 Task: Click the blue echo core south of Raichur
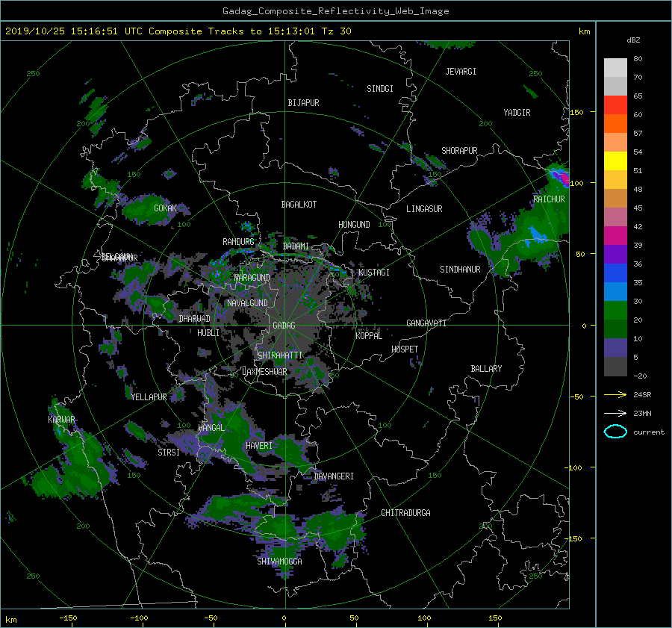[537, 235]
